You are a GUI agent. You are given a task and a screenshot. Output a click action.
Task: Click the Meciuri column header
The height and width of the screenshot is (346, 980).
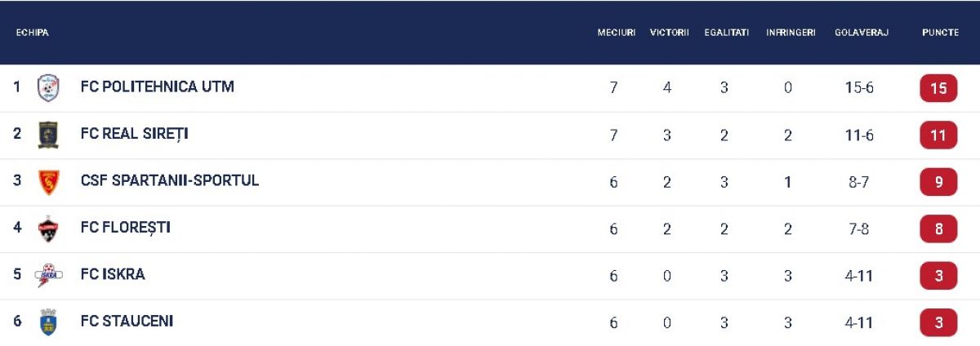click(616, 33)
